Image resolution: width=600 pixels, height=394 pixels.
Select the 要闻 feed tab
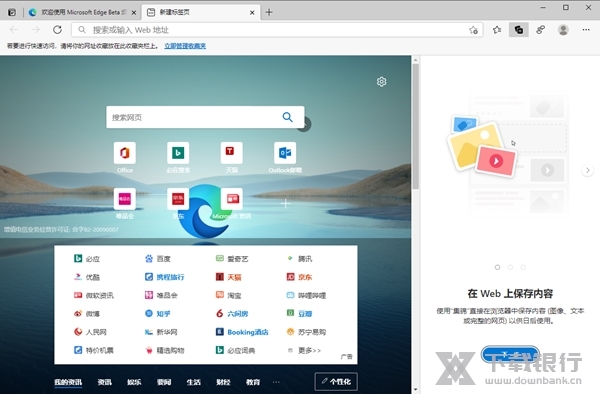164,382
